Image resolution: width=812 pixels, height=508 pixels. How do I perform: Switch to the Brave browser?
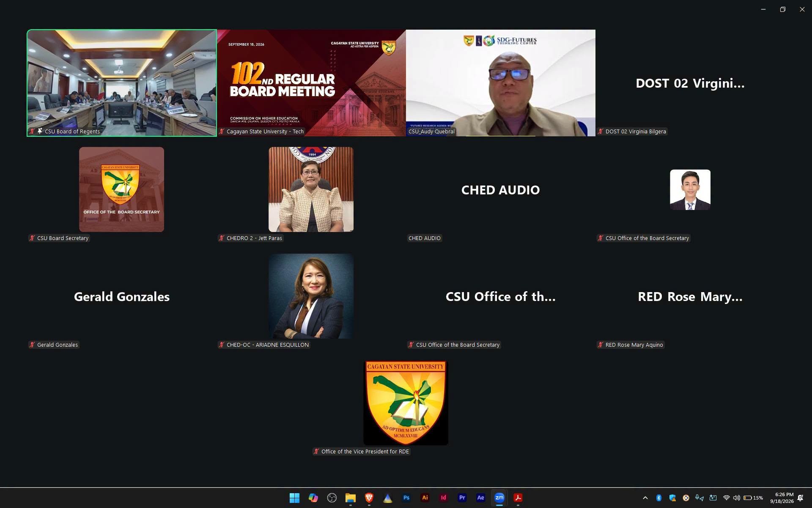369,498
